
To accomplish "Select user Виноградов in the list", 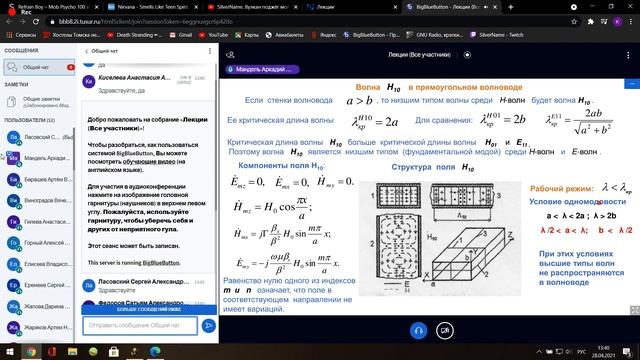I will click(x=39, y=200).
